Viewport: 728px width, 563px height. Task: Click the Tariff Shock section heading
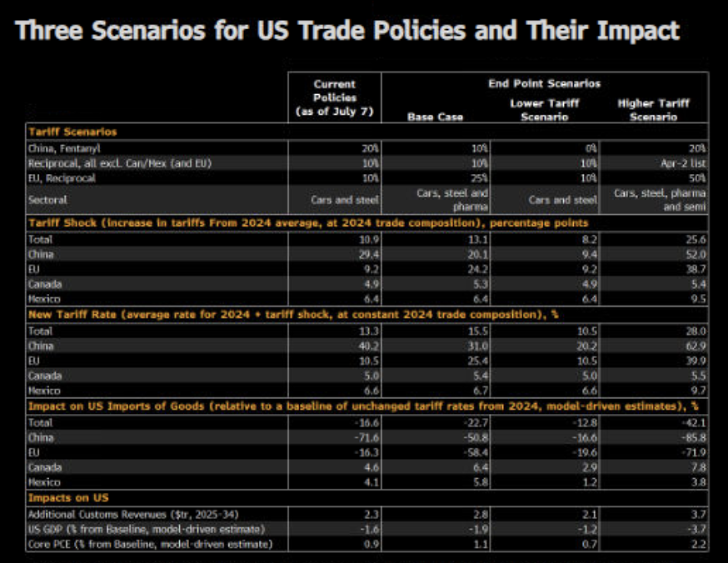click(308, 223)
